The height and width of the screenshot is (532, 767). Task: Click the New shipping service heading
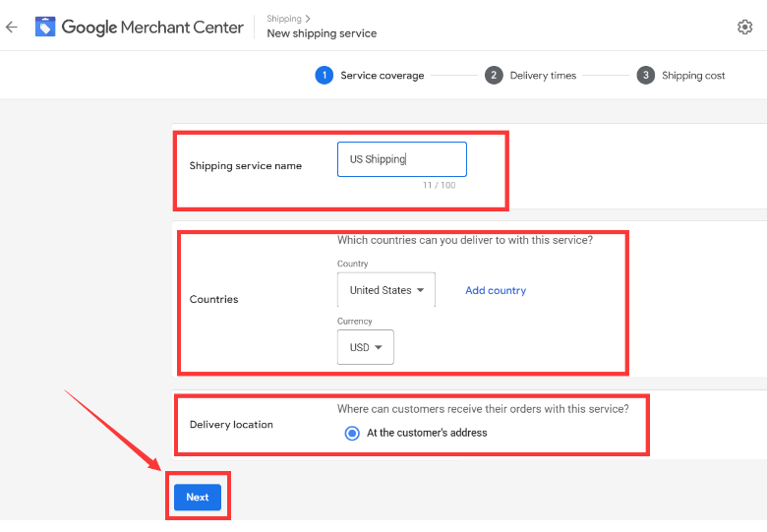tap(322, 33)
